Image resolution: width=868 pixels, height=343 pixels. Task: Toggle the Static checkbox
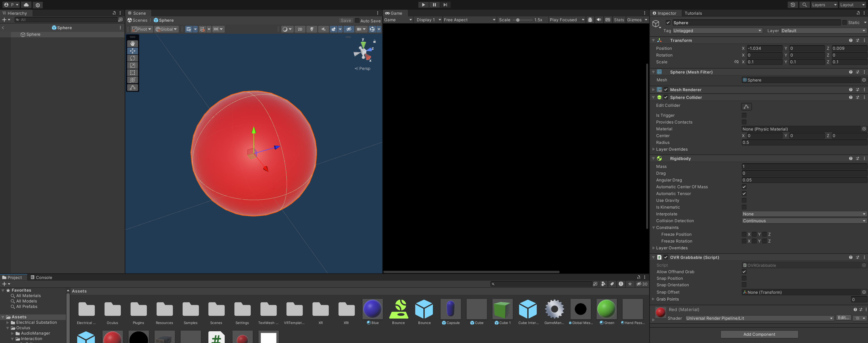pos(844,23)
